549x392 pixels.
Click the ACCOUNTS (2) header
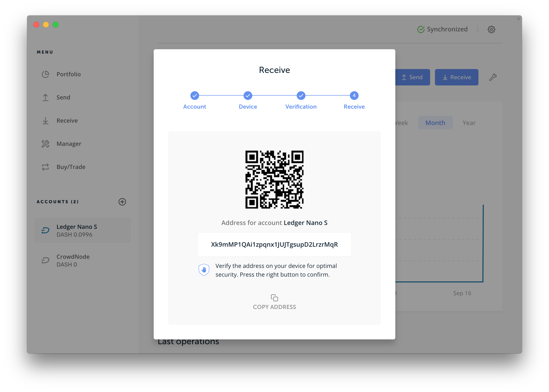coord(58,202)
